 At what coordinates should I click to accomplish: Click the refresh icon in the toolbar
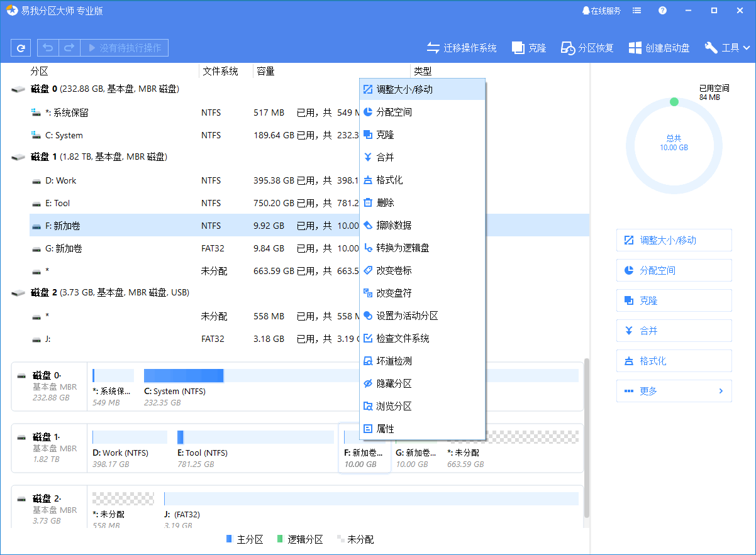21,48
